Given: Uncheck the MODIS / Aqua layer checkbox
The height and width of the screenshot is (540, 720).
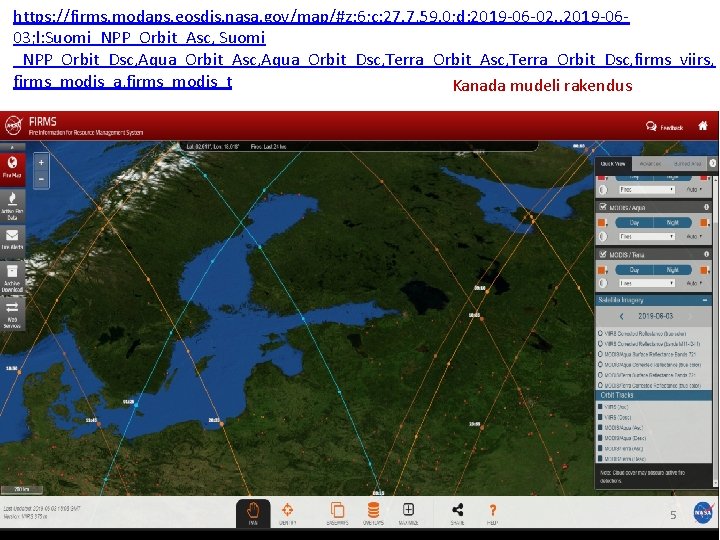Looking at the screenshot, I should (x=603, y=207).
